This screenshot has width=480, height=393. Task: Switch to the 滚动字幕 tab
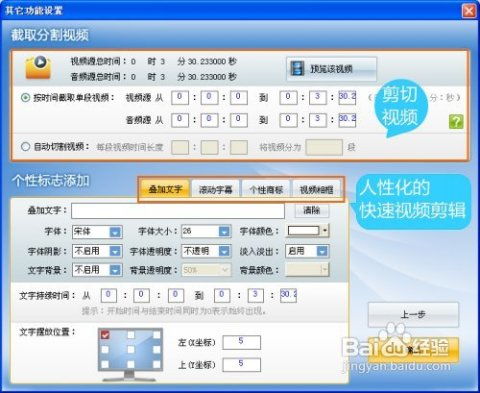[215, 190]
